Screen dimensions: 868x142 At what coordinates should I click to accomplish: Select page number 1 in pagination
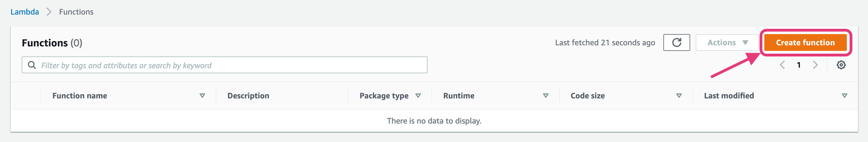pos(799,65)
